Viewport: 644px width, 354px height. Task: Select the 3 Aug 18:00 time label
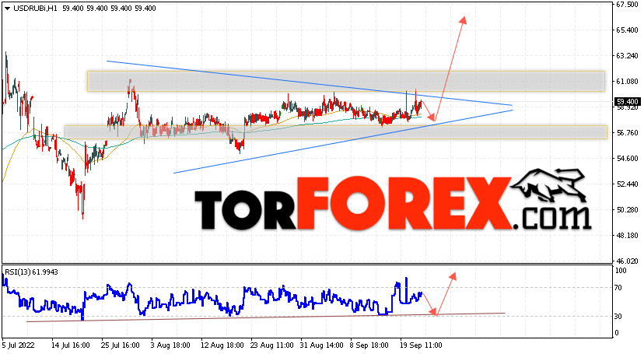coord(170,345)
